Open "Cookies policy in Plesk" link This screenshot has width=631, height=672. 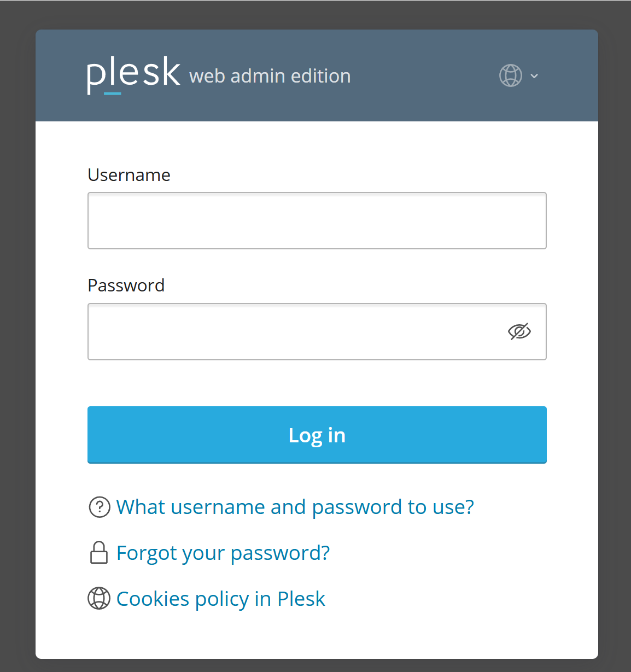[221, 599]
